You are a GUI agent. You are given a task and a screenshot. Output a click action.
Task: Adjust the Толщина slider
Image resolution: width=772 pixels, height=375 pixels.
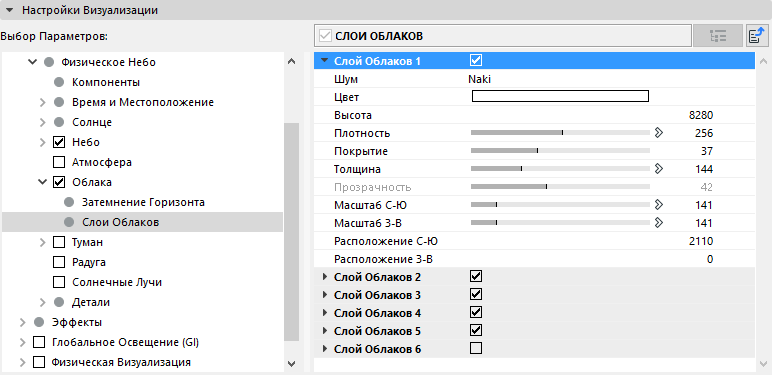coord(560,169)
